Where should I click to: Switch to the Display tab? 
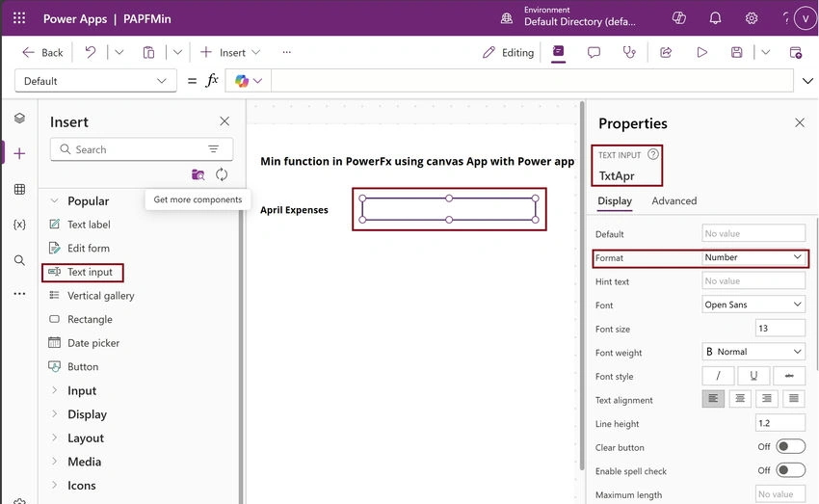[615, 201]
